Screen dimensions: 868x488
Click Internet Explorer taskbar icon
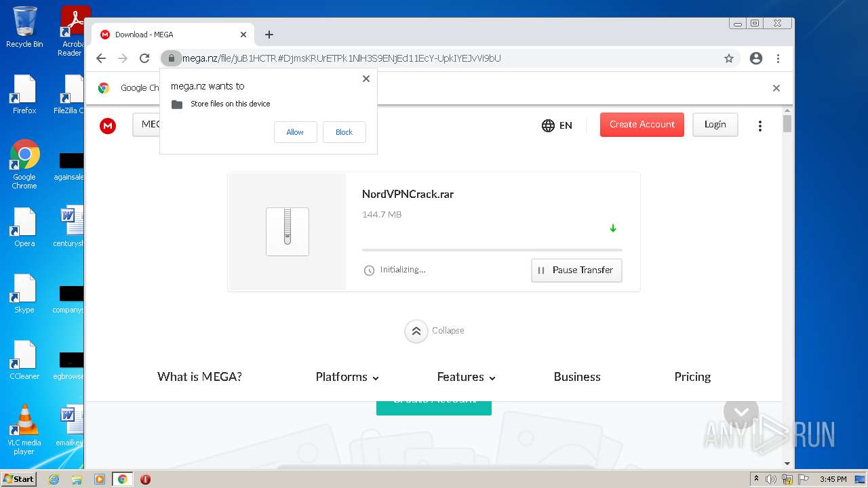point(54,479)
